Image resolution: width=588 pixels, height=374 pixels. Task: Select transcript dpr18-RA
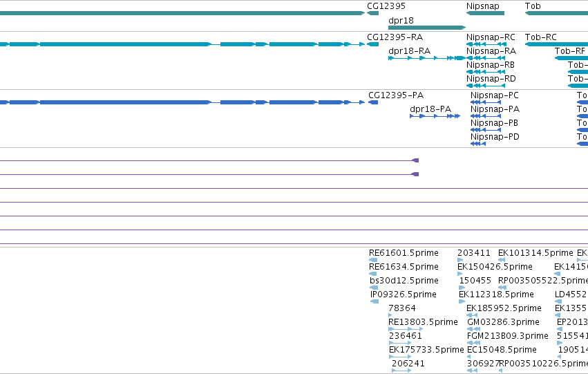(x=409, y=51)
